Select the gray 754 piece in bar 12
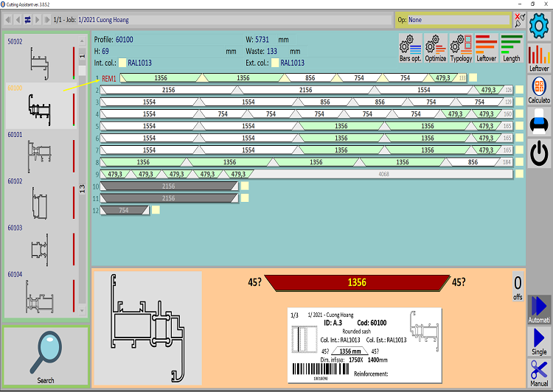Viewport: 553px width, 392px height. coord(125,210)
